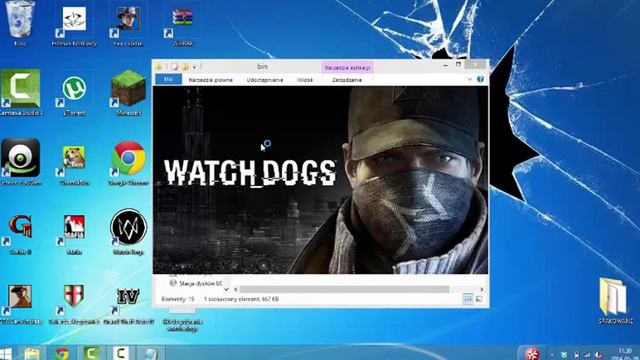Click the folder icon in Explorer title bar
The image size is (640, 360).
click(159, 66)
